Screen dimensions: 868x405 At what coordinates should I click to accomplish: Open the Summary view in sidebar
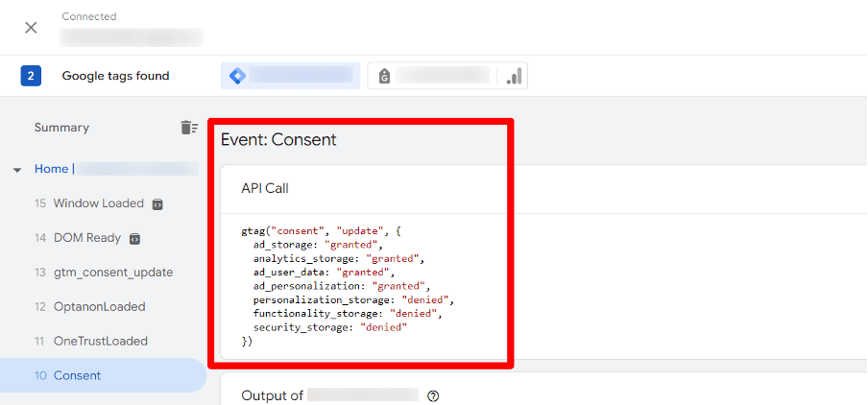point(61,128)
